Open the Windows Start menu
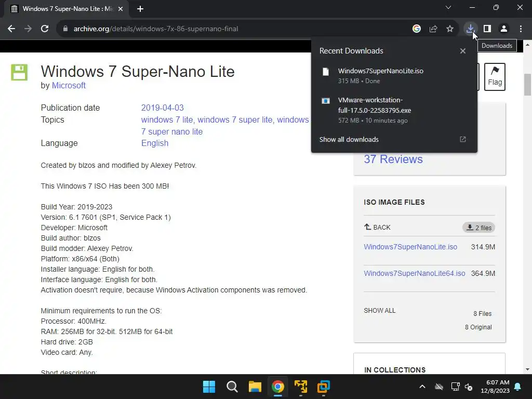The height and width of the screenshot is (399, 532). coord(209,387)
